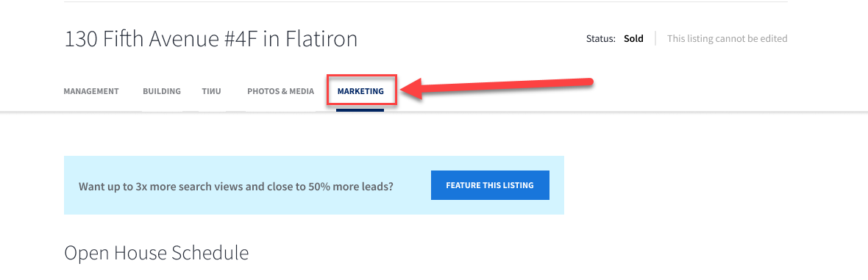The image size is (868, 280).
Task: Click '50% more leads' in the banner
Action: pos(359,186)
